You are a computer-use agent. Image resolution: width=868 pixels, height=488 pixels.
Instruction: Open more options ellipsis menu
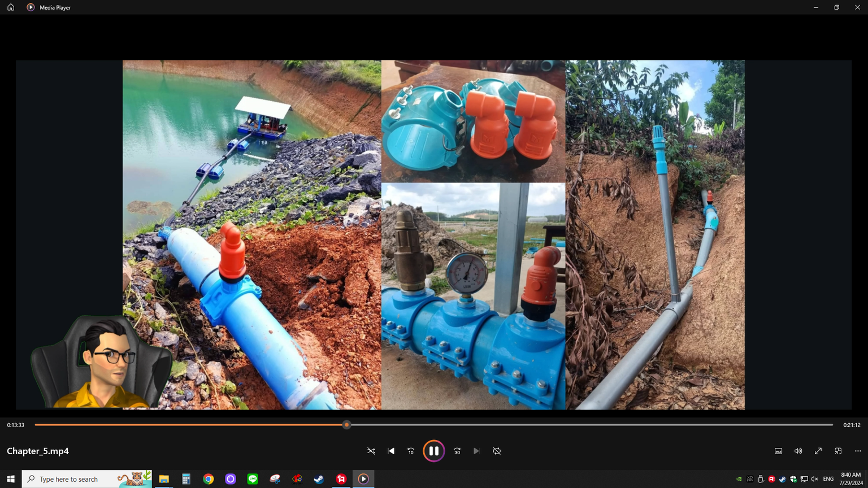pyautogui.click(x=858, y=451)
